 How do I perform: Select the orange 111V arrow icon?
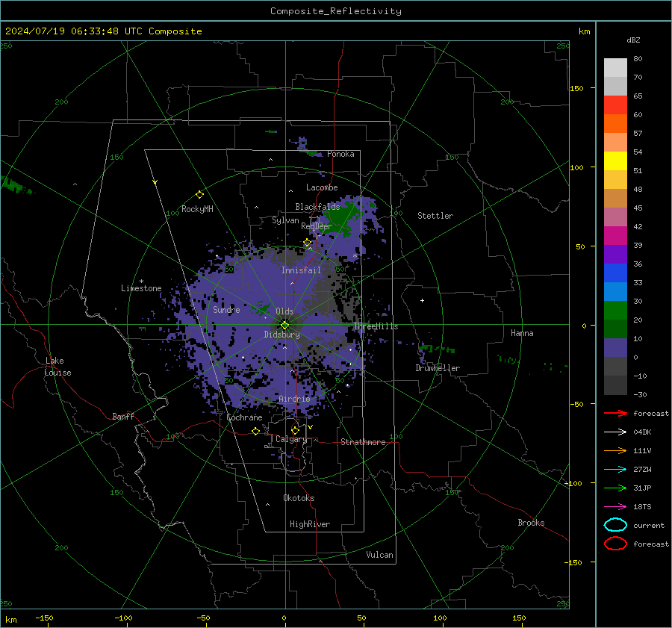coord(615,450)
